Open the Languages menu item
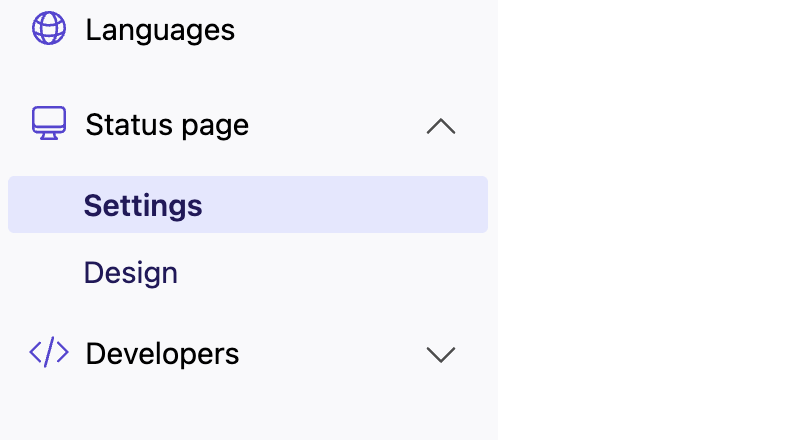This screenshot has width=812, height=440. [x=160, y=30]
